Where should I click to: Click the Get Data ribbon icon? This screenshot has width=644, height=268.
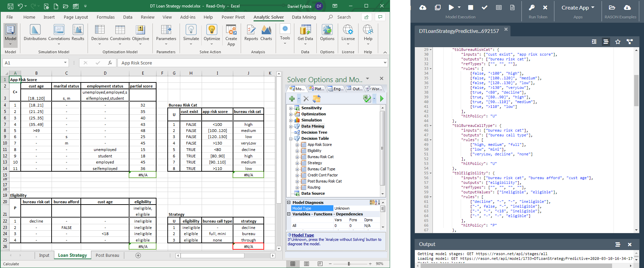click(x=305, y=30)
